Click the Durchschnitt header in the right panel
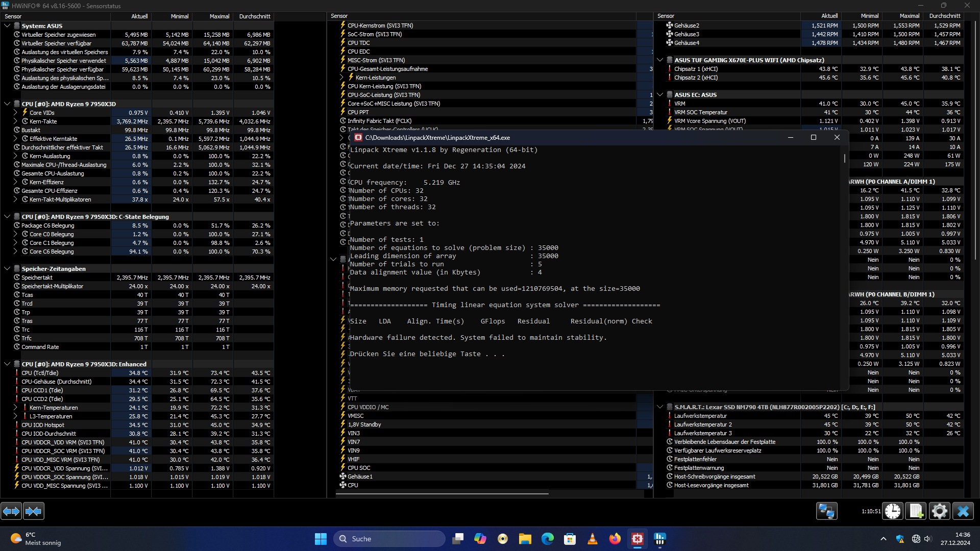This screenshot has width=980, height=551. click(x=944, y=16)
